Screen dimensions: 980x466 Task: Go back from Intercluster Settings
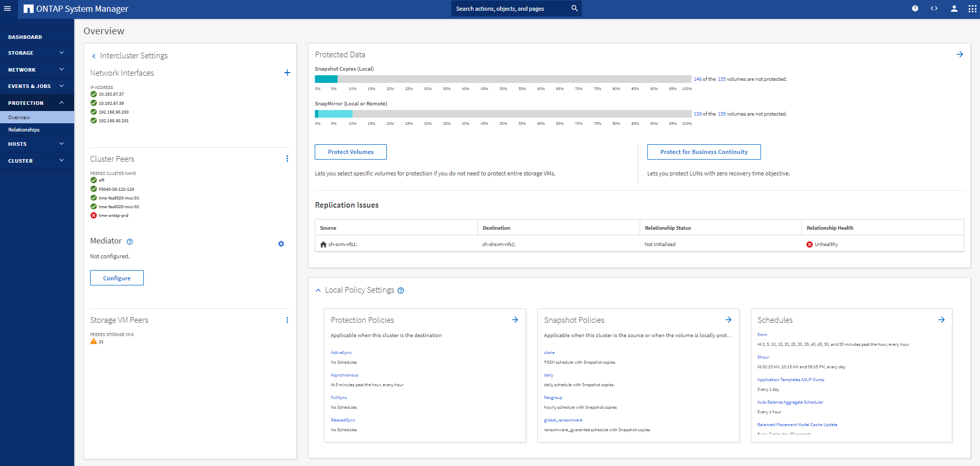point(94,56)
